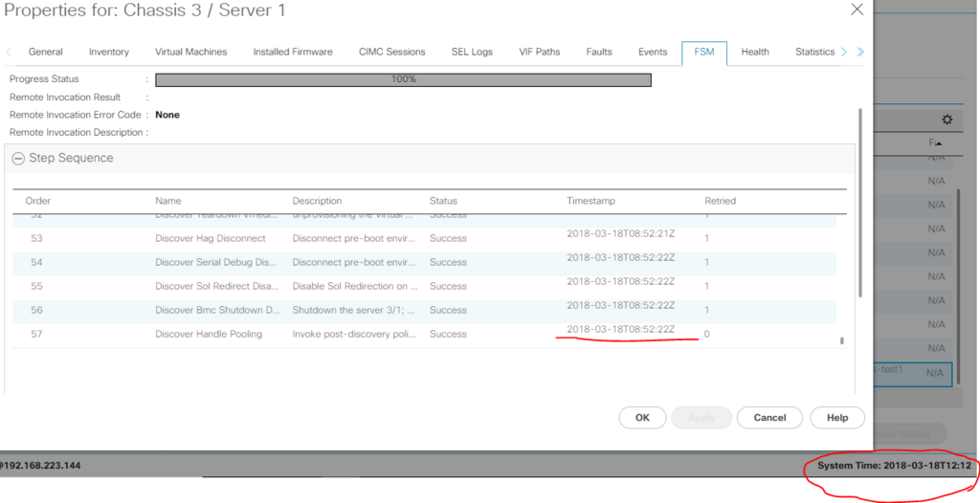This screenshot has height=503, width=980.
Task: Open the gear settings in background window
Action: click(947, 120)
